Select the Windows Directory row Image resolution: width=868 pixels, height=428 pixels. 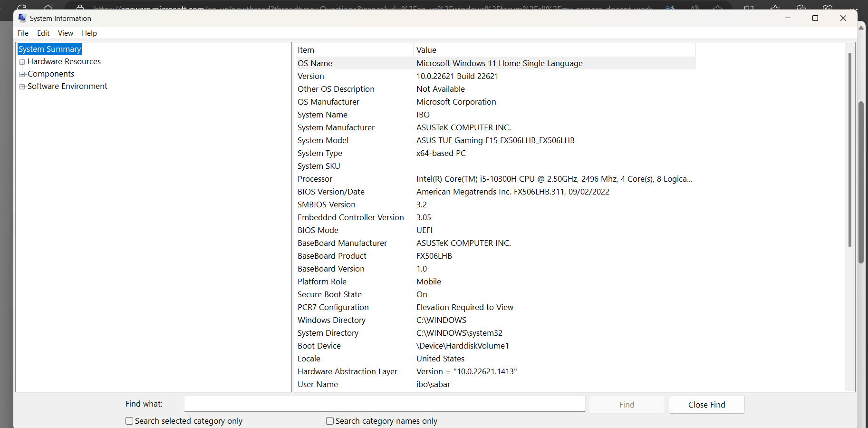496,320
